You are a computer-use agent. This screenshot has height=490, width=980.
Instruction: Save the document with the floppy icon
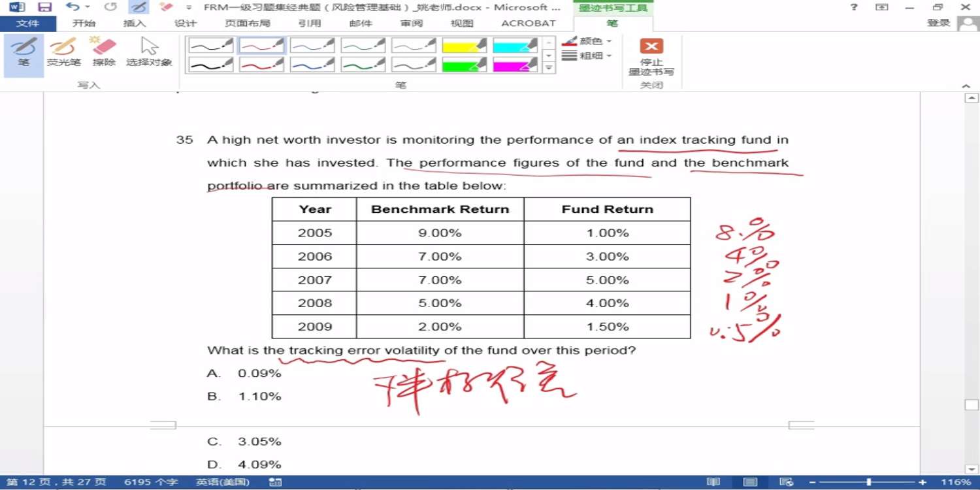click(45, 7)
